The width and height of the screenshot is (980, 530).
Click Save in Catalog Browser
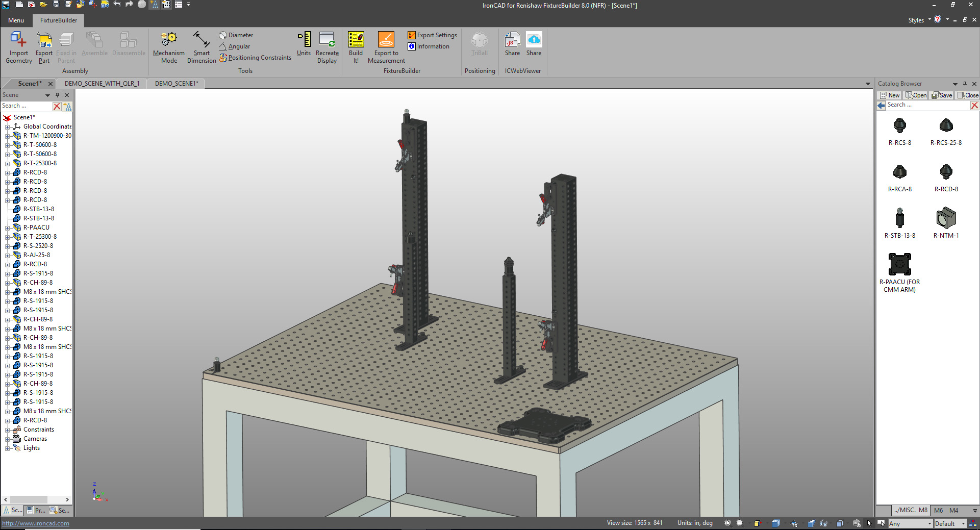coord(942,95)
